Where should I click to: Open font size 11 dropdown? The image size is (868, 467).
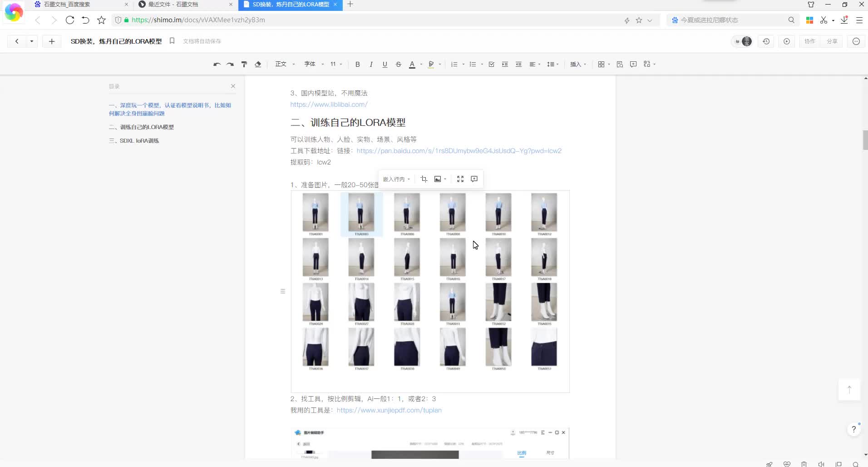pos(336,64)
